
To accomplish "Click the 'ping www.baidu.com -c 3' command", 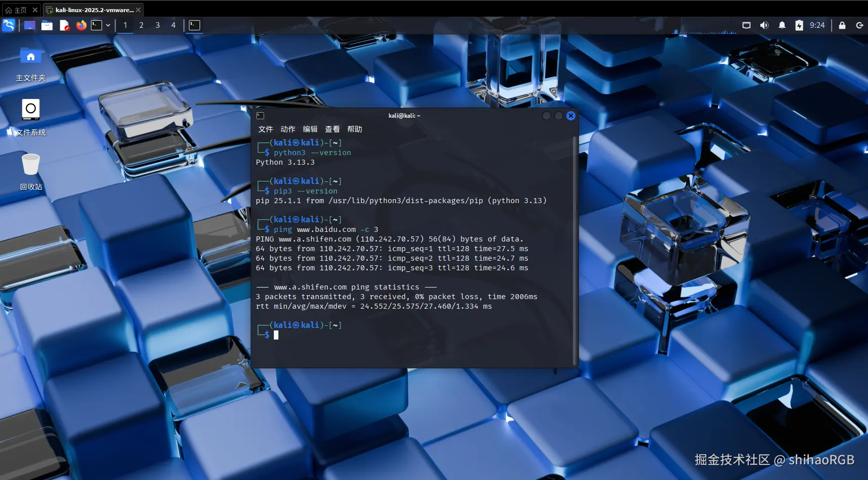I will (326, 229).
